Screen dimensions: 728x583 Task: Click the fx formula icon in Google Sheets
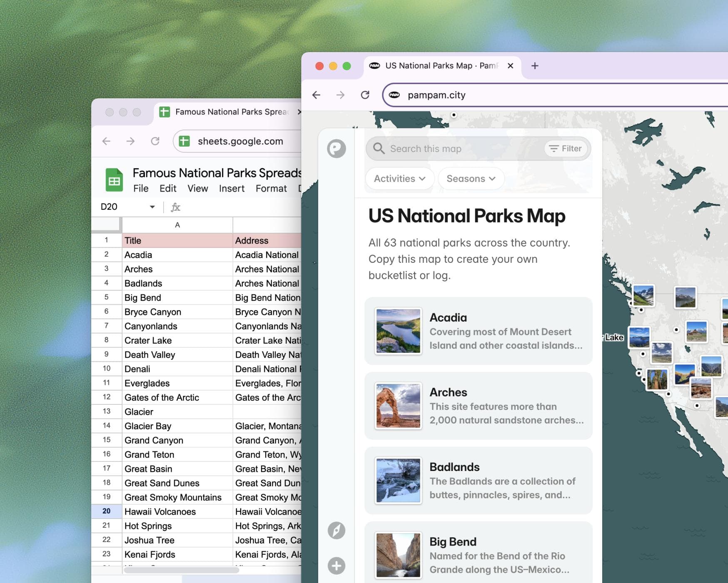click(176, 207)
